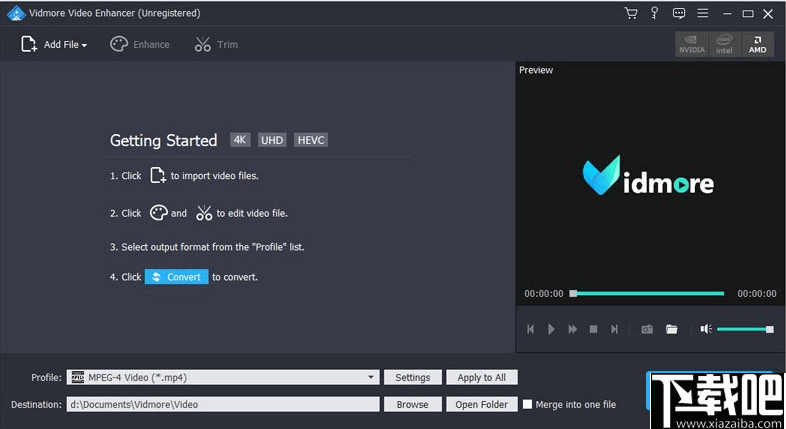Open the hamburger menu

point(703,14)
